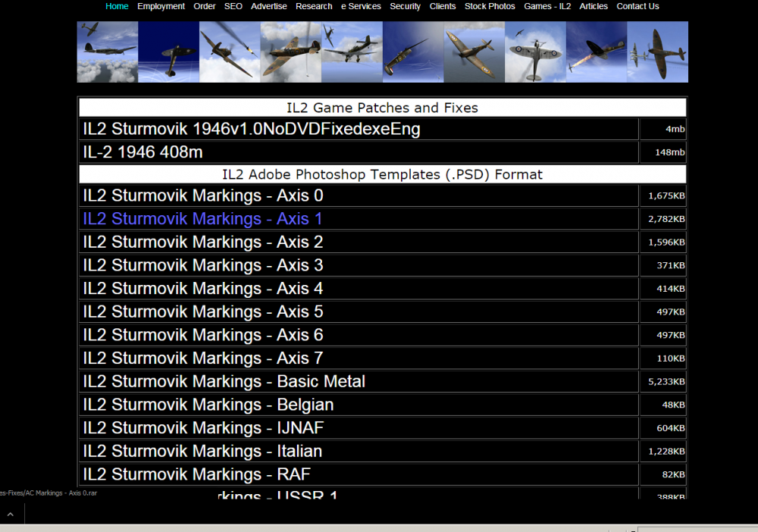
Task: Select the 82KB size cell
Action: click(x=662, y=474)
